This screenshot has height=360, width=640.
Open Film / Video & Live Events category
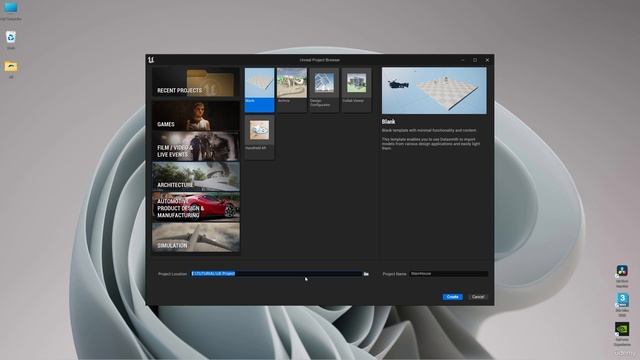point(196,147)
